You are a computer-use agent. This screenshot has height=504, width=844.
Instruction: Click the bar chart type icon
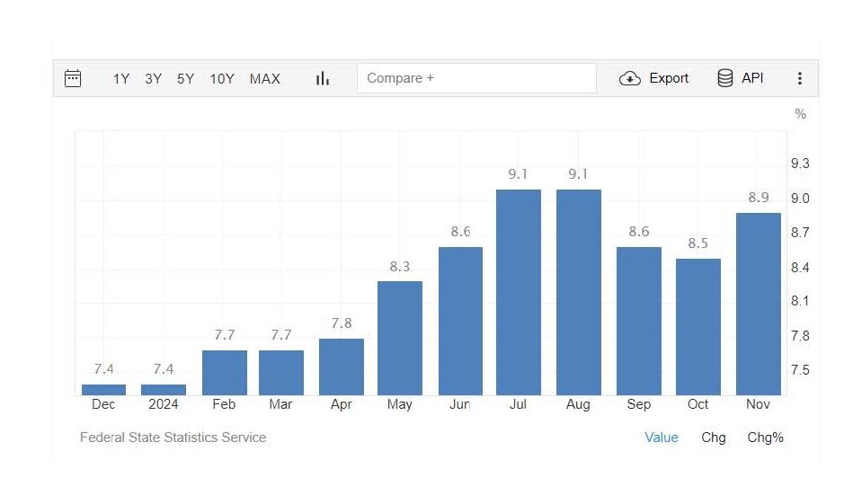pyautogui.click(x=323, y=79)
